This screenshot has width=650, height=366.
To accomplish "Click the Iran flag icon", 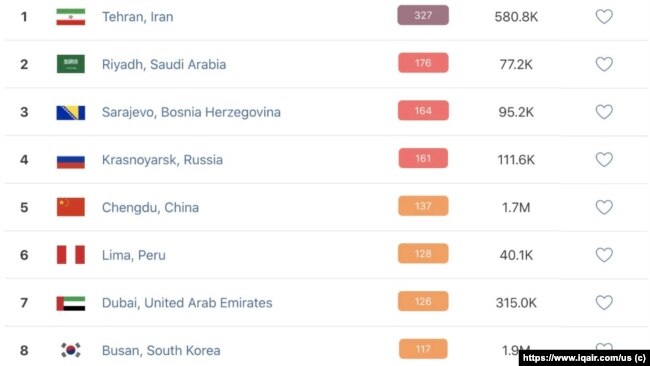I will point(71,17).
